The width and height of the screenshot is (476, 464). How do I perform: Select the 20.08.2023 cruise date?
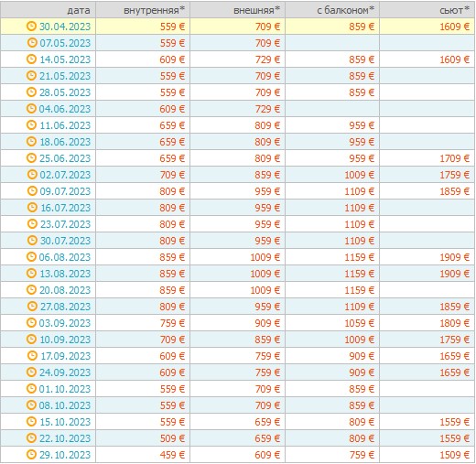pyautogui.click(x=65, y=290)
